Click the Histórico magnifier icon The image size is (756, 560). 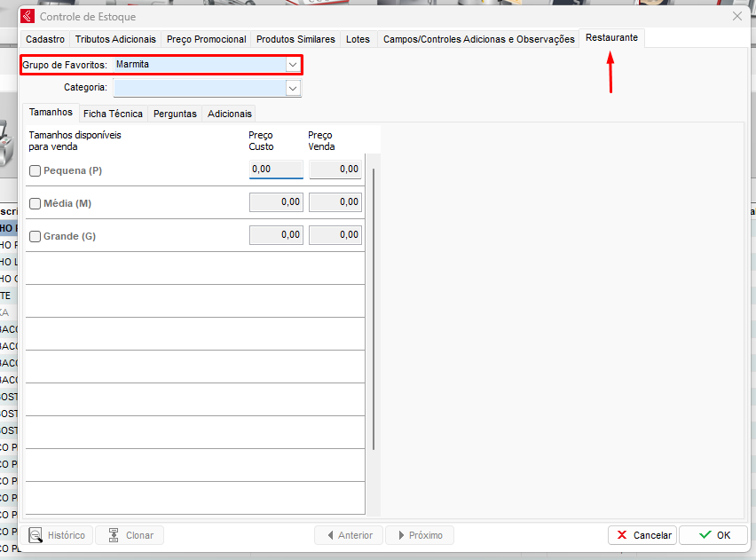click(x=36, y=535)
